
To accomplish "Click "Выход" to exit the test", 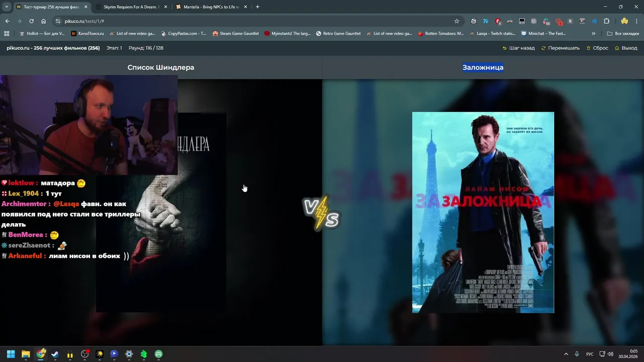I will click(x=626, y=48).
